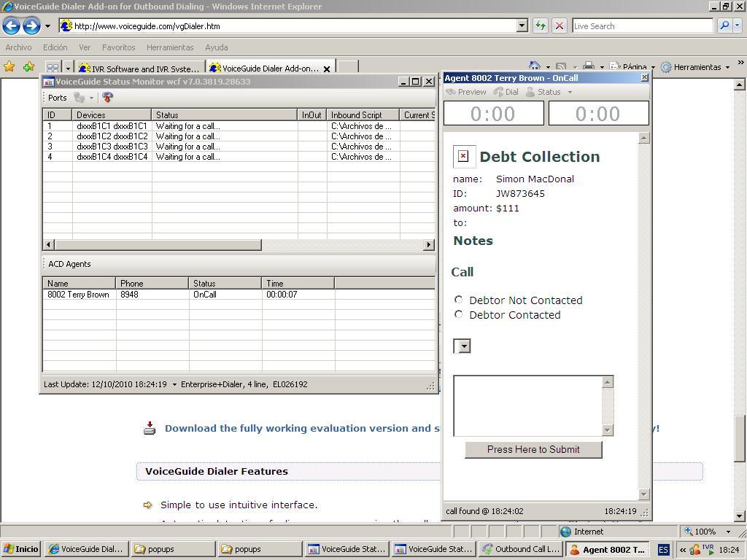
Task: Open the search provider dropdown arrow
Action: [x=738, y=26]
